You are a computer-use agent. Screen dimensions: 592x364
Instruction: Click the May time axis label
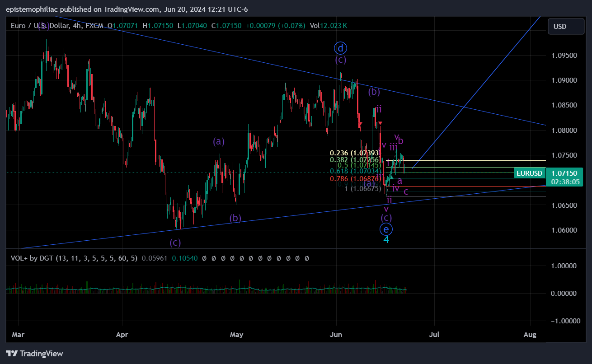tap(237, 335)
